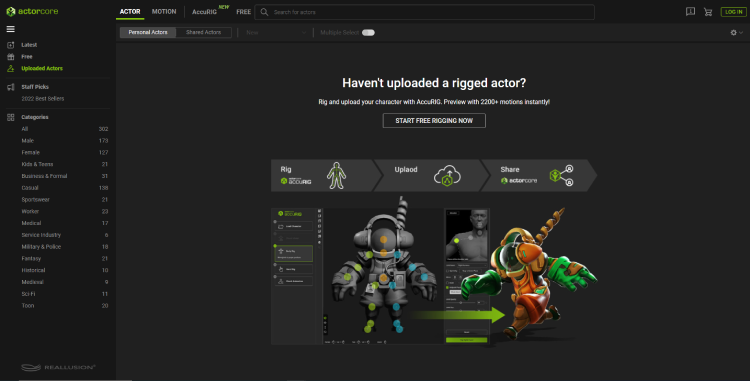
Task: Click START FREE RIGGING NOW button
Action: (434, 120)
